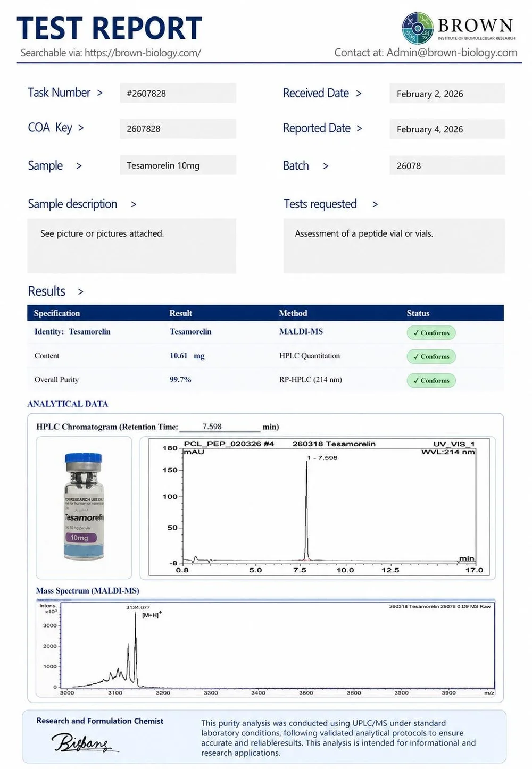Click the Sample field Tesamorelin 10mg
The height and width of the screenshot is (769, 532).
click(x=178, y=165)
